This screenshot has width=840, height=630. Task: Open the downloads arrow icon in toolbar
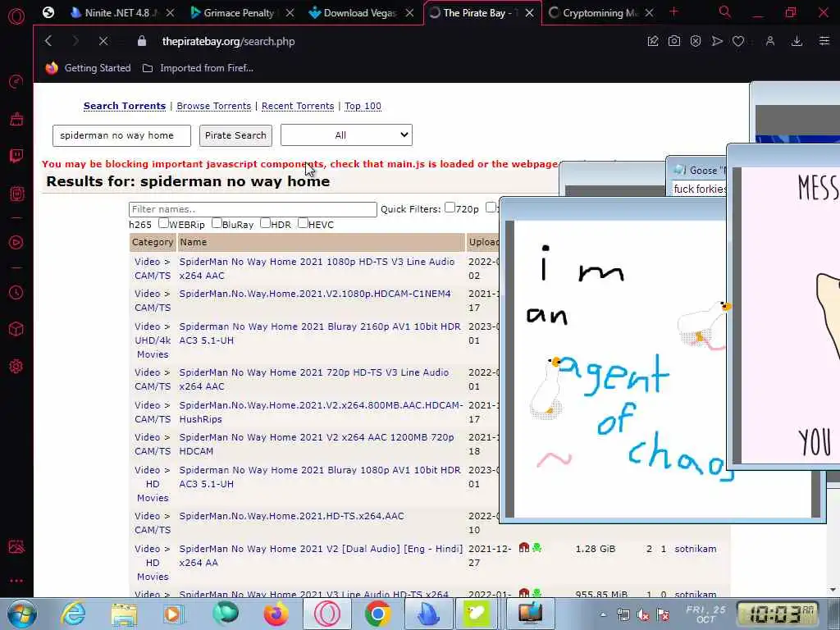pyautogui.click(x=797, y=41)
